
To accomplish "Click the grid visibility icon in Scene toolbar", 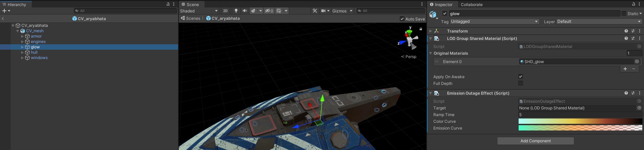I will point(279,11).
